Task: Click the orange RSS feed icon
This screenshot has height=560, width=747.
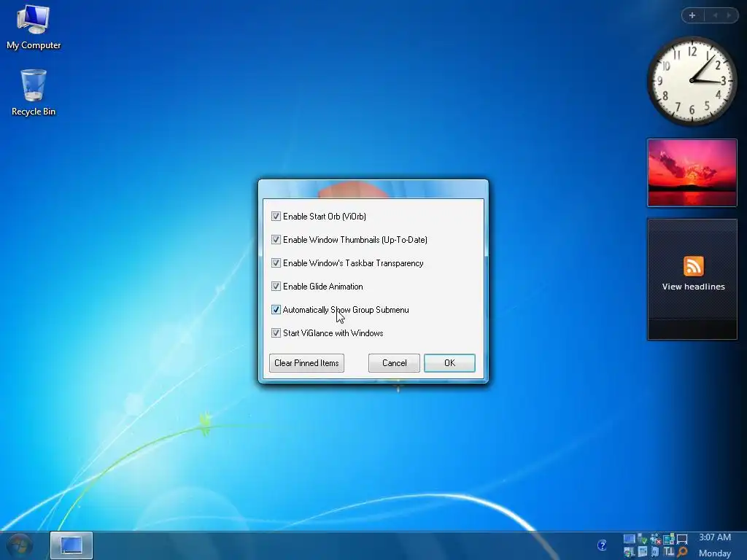Action: [693, 265]
